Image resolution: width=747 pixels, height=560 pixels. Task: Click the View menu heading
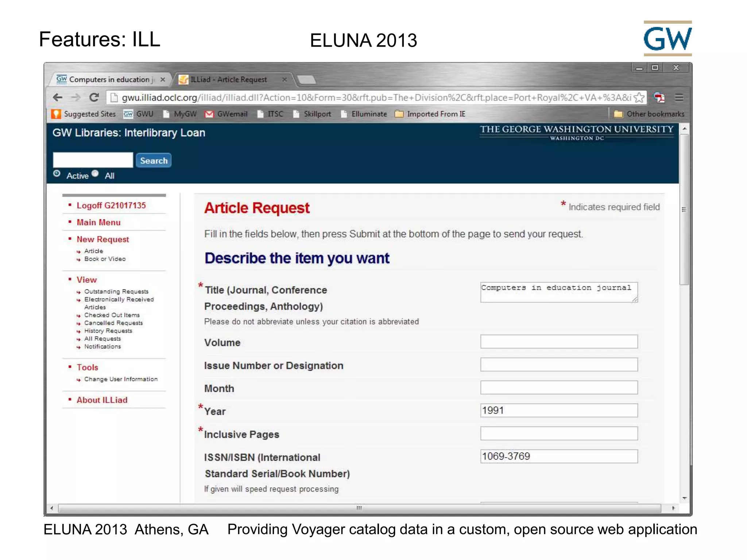[87, 280]
